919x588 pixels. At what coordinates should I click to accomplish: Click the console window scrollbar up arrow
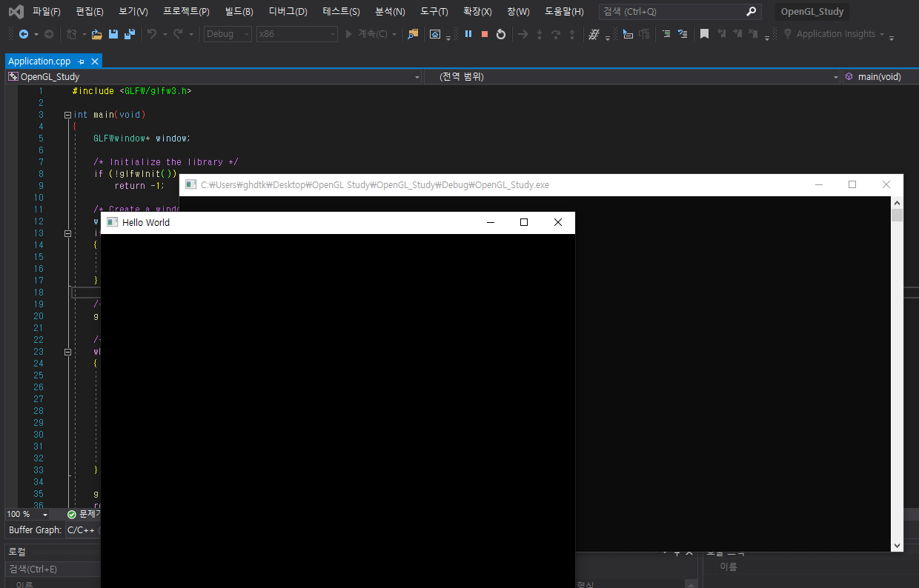(897, 202)
